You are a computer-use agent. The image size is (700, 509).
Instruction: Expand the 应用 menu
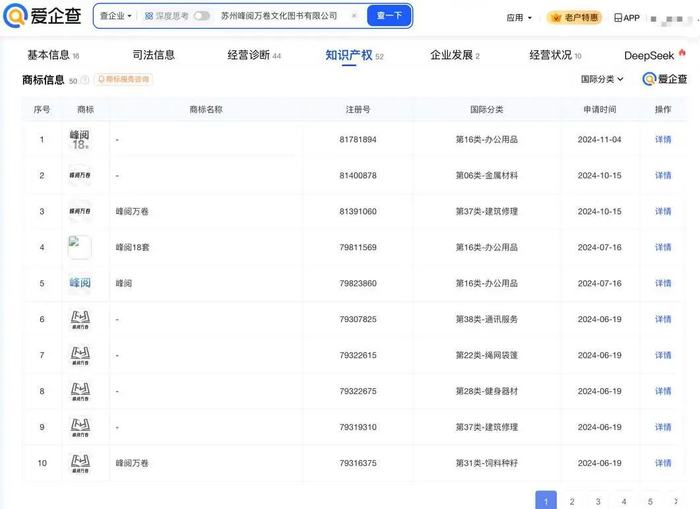tap(518, 17)
